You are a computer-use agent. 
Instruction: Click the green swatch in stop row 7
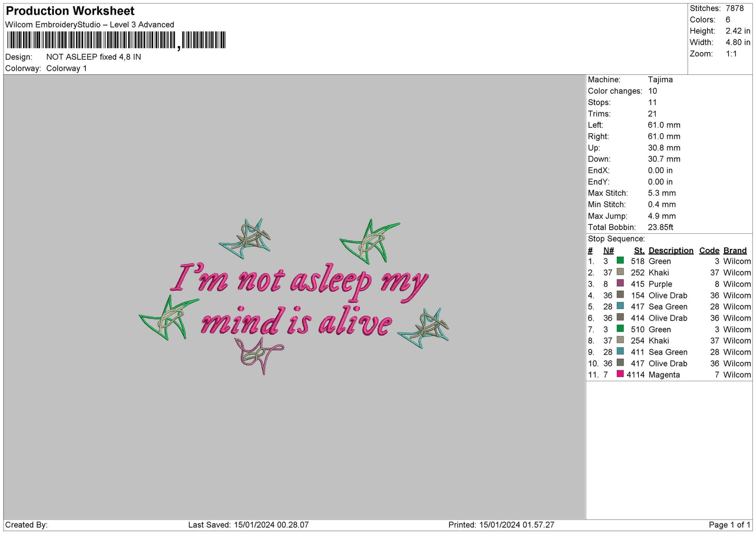coord(620,328)
